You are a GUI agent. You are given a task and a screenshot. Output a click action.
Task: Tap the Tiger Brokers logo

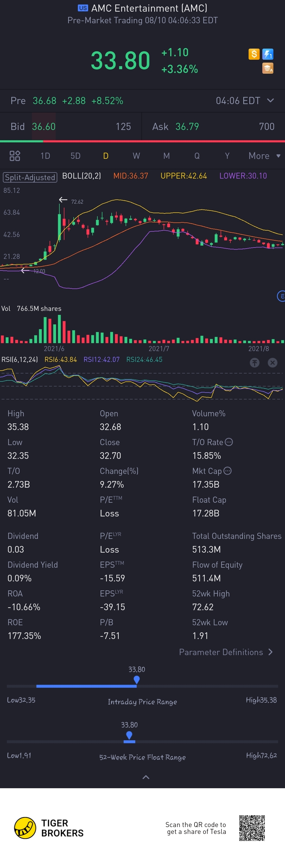point(49,828)
